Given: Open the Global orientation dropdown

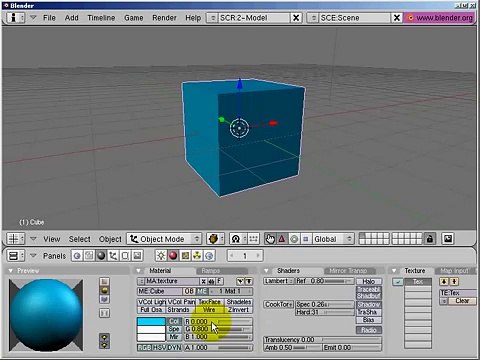Looking at the screenshot, I should click(x=333, y=239).
